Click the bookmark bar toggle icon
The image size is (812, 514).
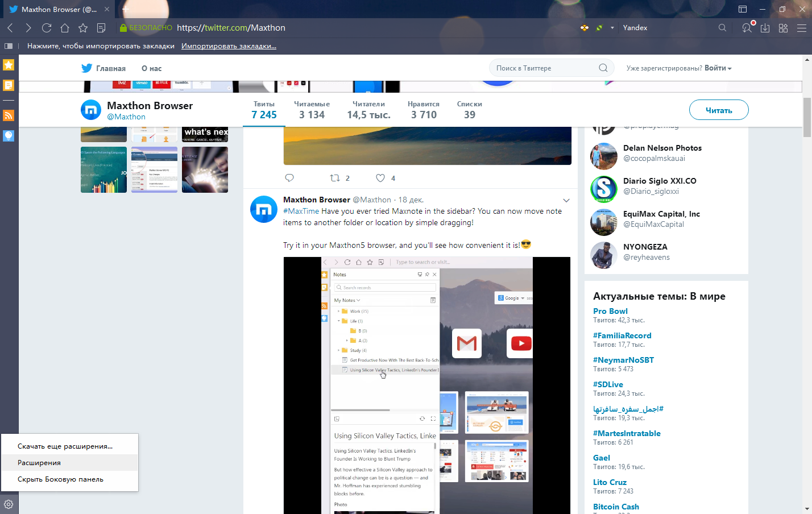point(9,46)
